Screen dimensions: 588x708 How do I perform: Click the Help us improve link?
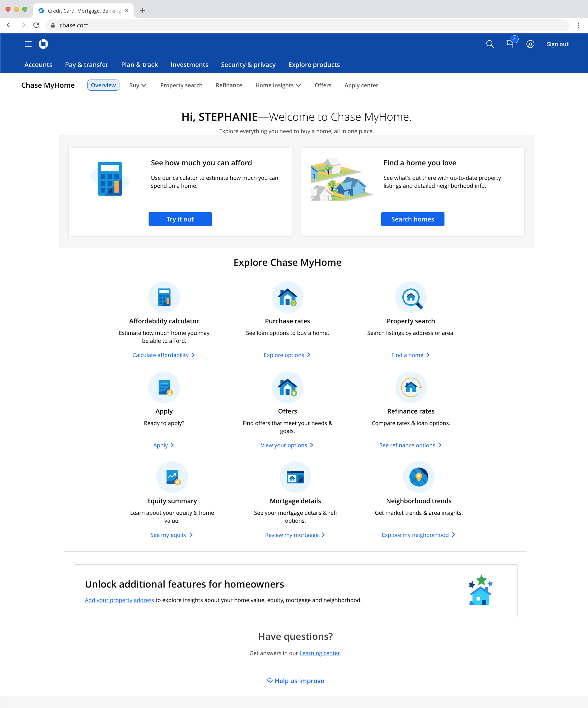(299, 681)
